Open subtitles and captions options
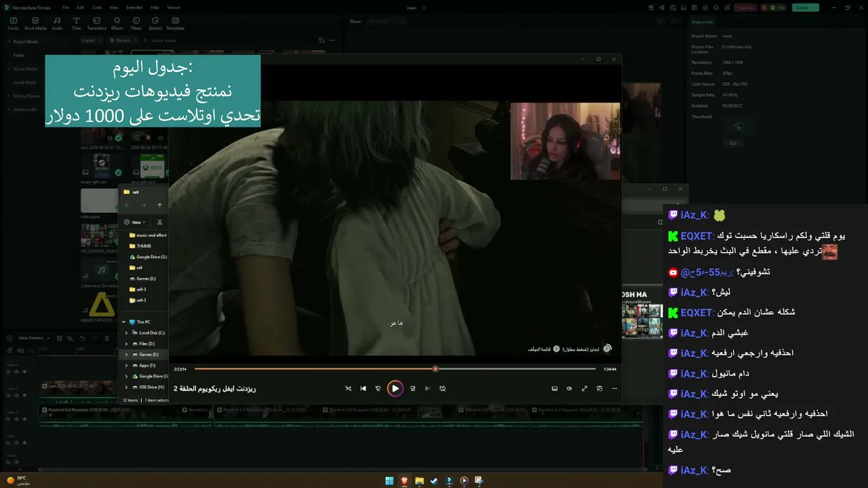This screenshot has width=868, height=488. [554, 388]
